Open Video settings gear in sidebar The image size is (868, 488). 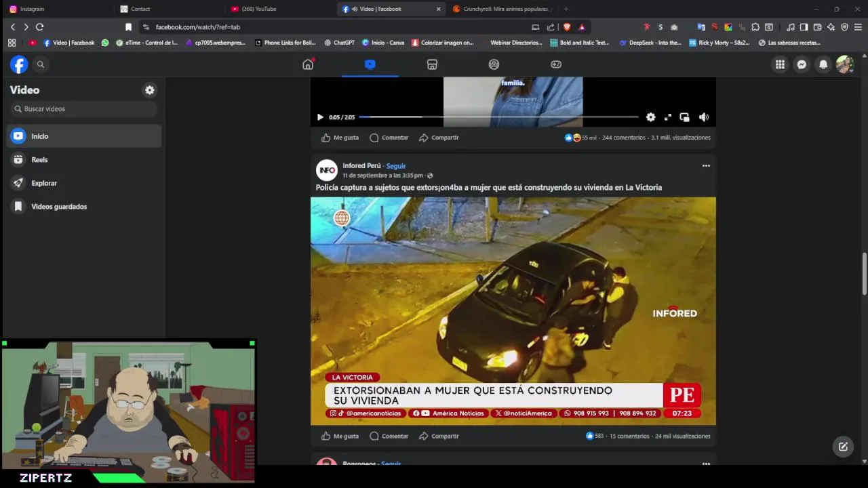[x=150, y=90]
